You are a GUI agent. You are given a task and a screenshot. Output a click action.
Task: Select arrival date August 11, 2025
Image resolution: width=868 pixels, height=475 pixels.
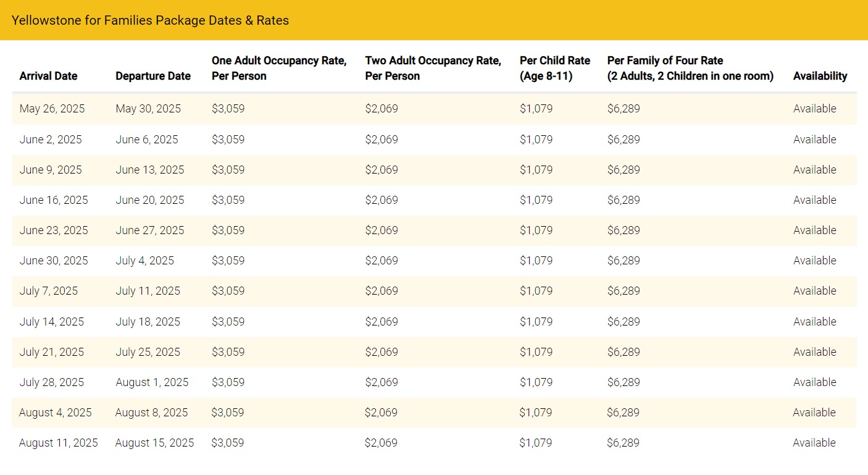click(x=59, y=443)
